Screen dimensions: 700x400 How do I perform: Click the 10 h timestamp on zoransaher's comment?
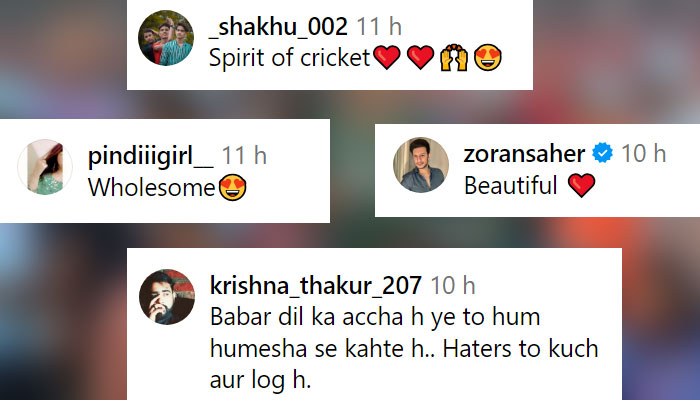pos(644,154)
